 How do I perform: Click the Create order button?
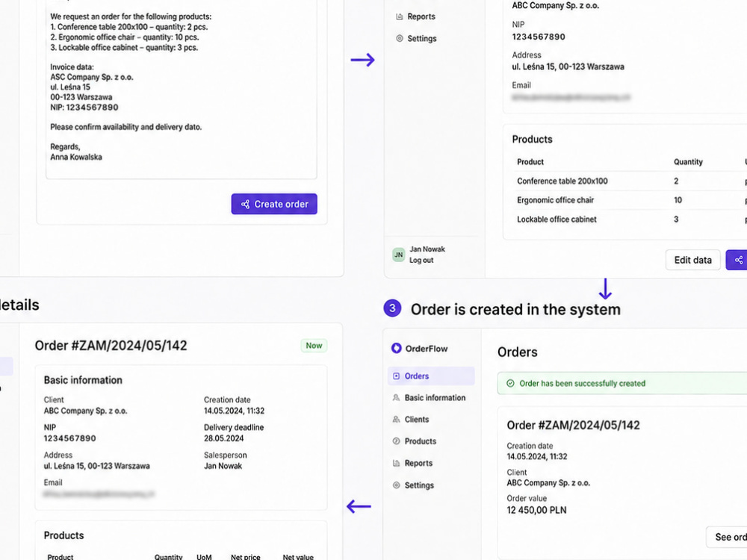click(274, 204)
